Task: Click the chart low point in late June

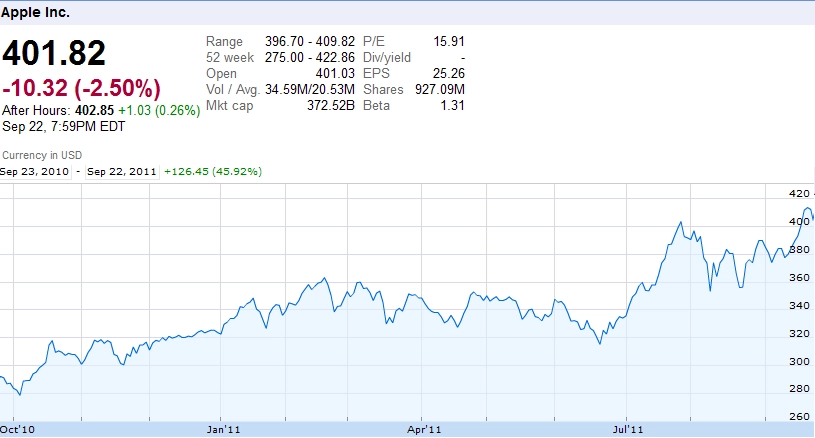Action: pyautogui.click(x=600, y=343)
